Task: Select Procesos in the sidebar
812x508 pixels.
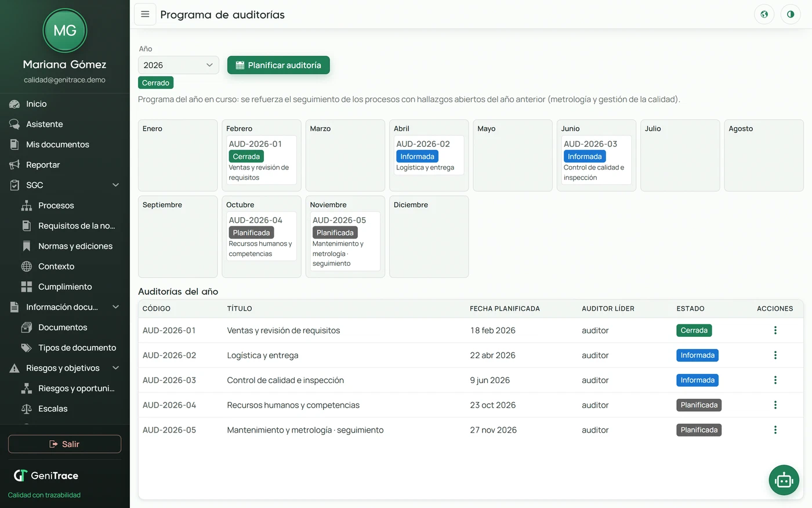Action: 64,206
